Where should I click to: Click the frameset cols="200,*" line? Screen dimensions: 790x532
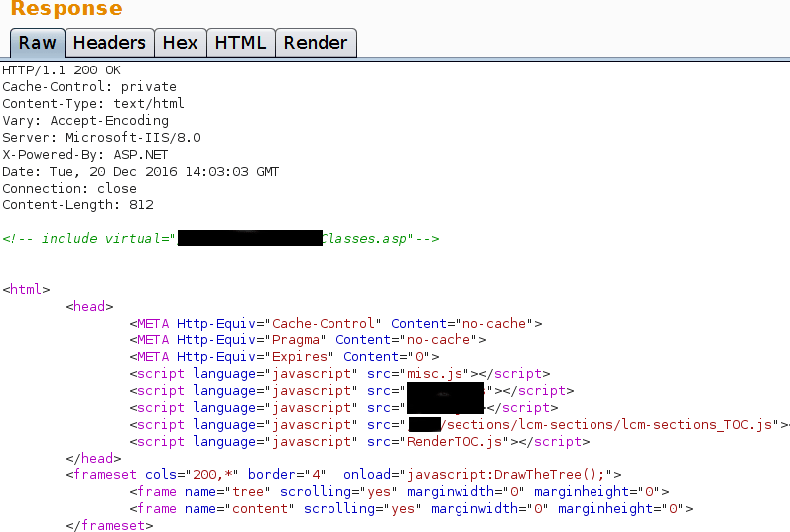[x=343, y=475]
